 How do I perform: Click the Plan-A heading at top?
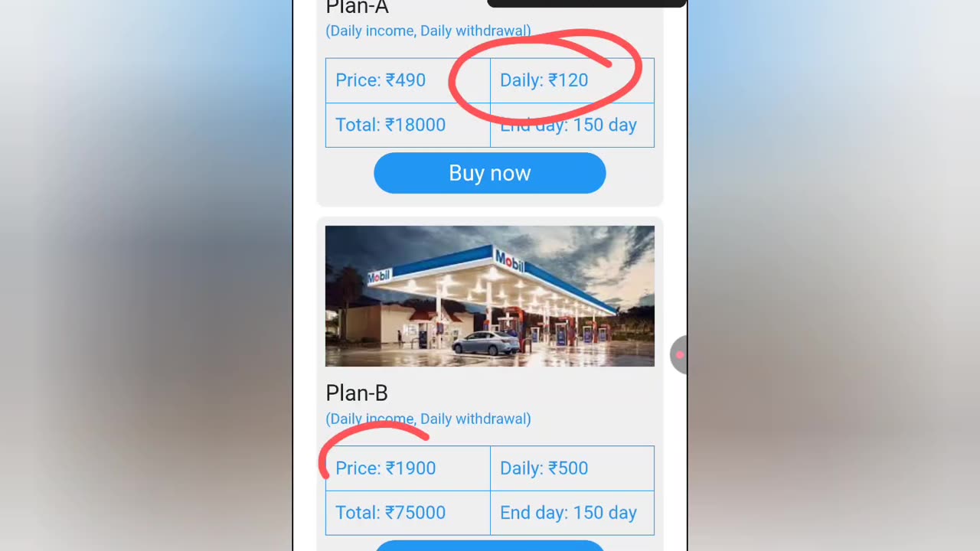click(x=357, y=8)
